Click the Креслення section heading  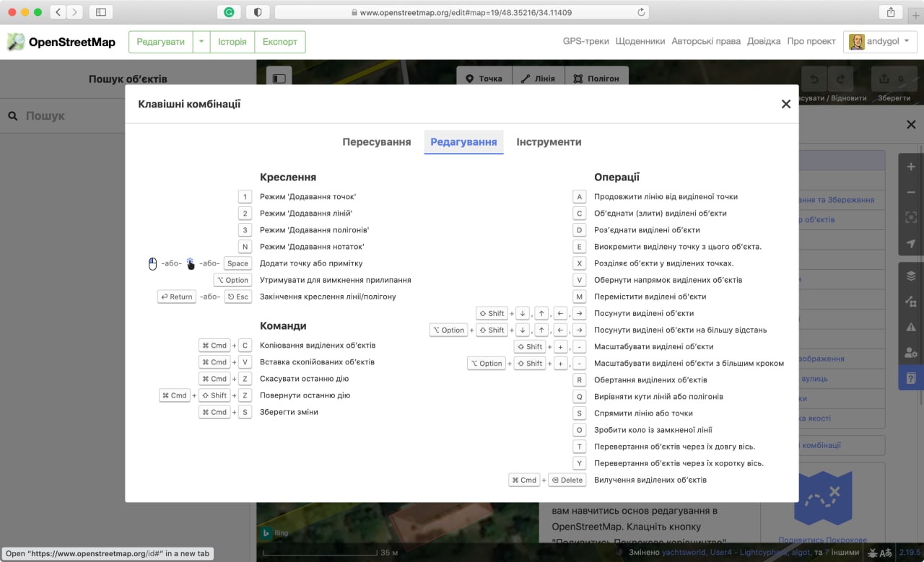[288, 177]
